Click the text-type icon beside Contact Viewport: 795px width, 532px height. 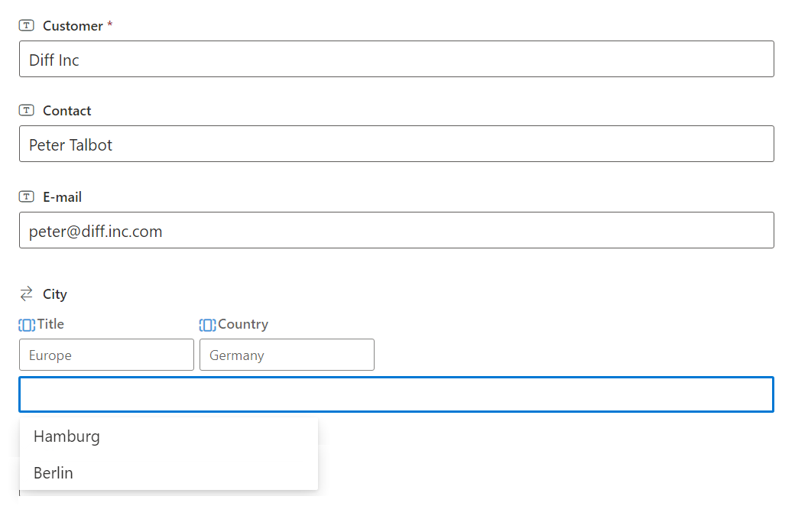coord(27,111)
